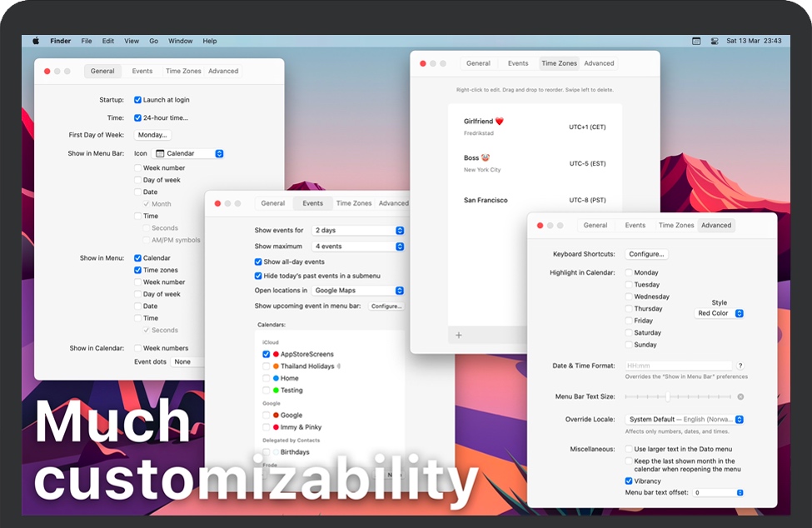Image resolution: width=812 pixels, height=528 pixels.
Task: Open the Window menu in menu bar
Action: 180,41
